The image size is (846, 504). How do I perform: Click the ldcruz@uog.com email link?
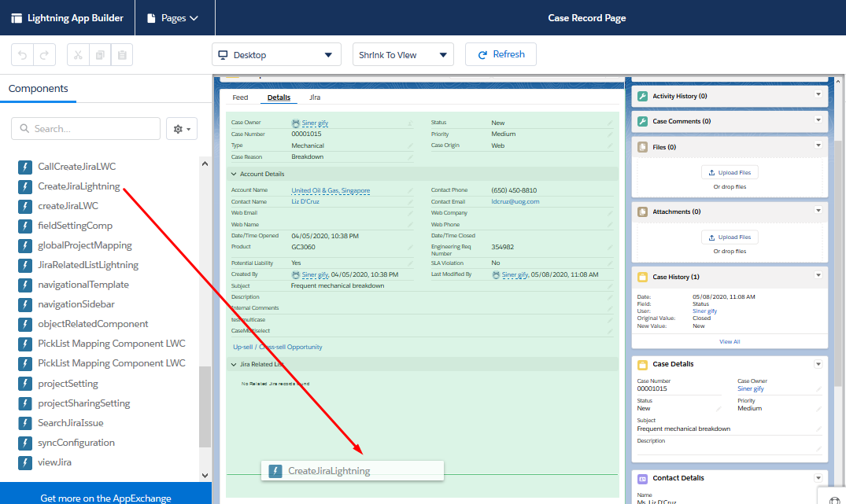(515, 201)
